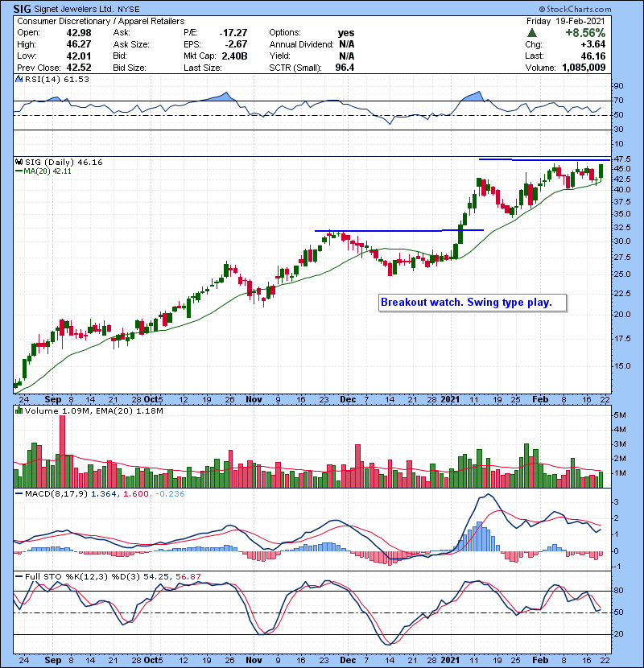This screenshot has height=668, width=644.
Task: Select Consumer Discretionary / Apparel Retailers sector text
Action: coord(101,21)
